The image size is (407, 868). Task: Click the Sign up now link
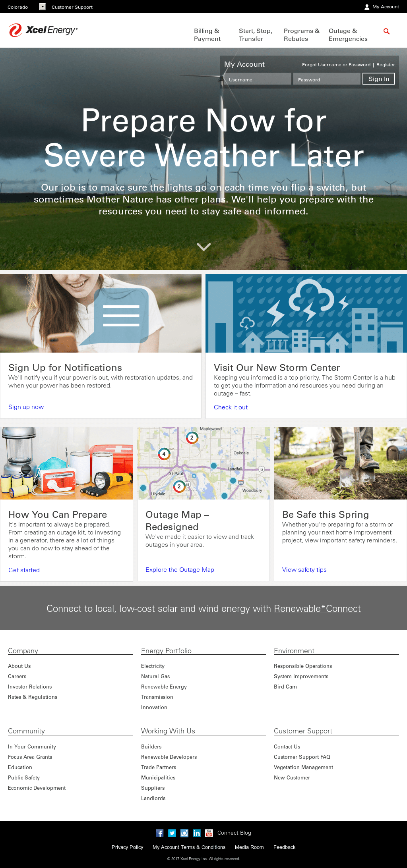(x=26, y=407)
